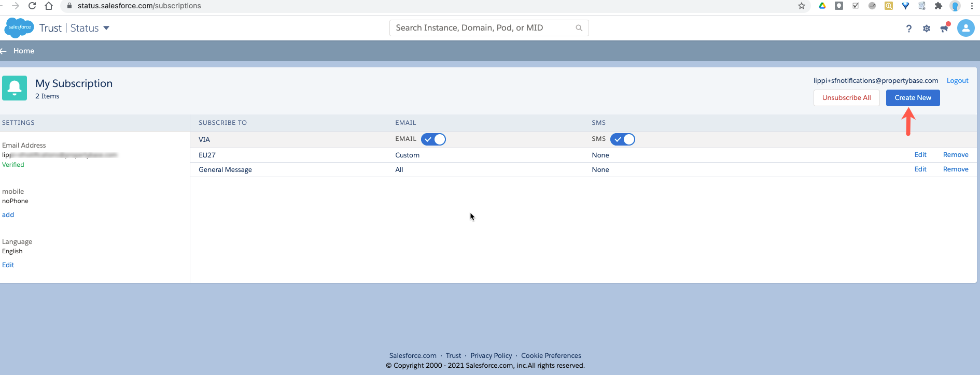Open Cookie Preferences footer link
Screen dimensions: 980x375
pyautogui.click(x=551, y=356)
